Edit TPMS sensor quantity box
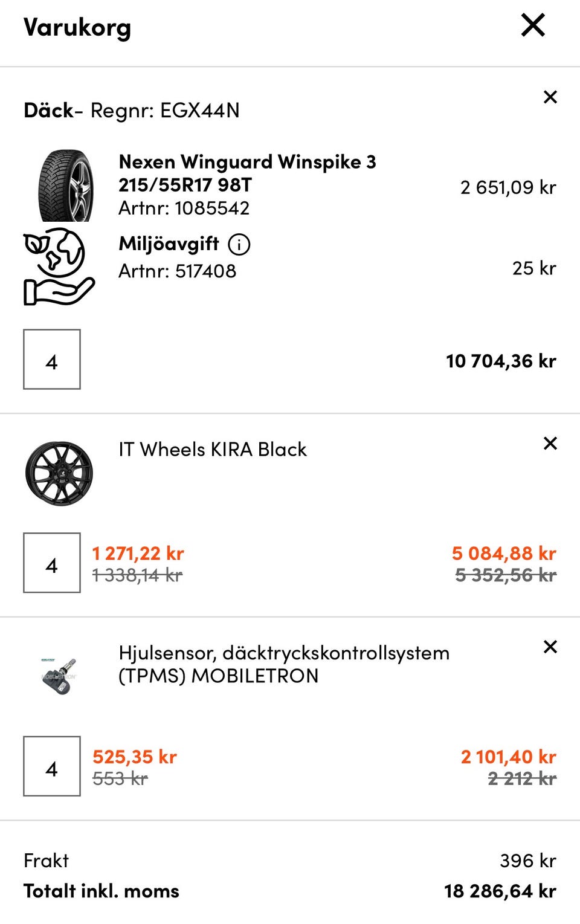This screenshot has height=924, width=580. click(x=52, y=766)
